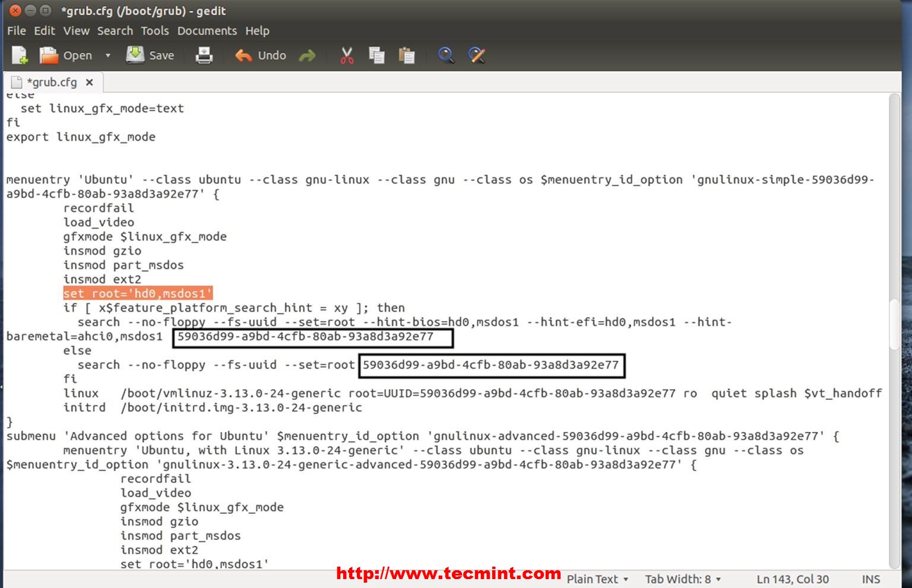912x588 pixels.
Task: Paste from the clipboard
Action: 407,55
